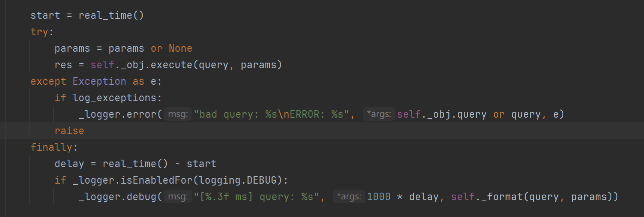Image resolution: width=644 pixels, height=217 pixels.
Task: Click the 'Exception' class name
Action: [x=99, y=81]
